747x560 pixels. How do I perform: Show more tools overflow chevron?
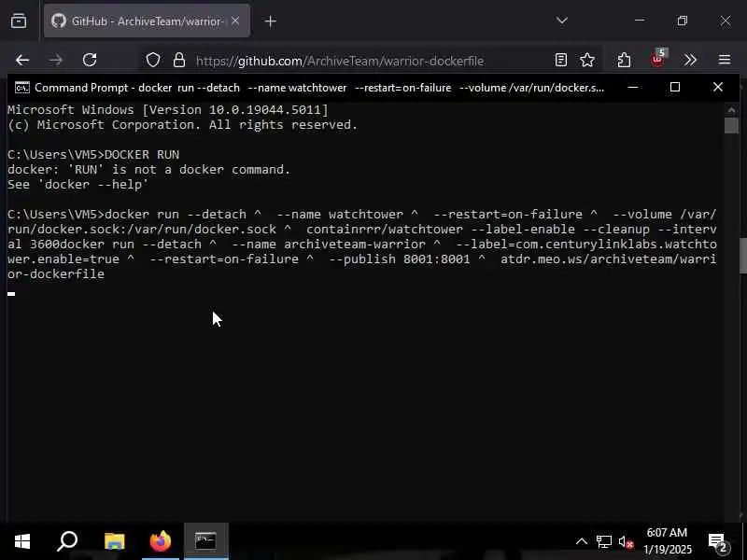pyautogui.click(x=690, y=60)
